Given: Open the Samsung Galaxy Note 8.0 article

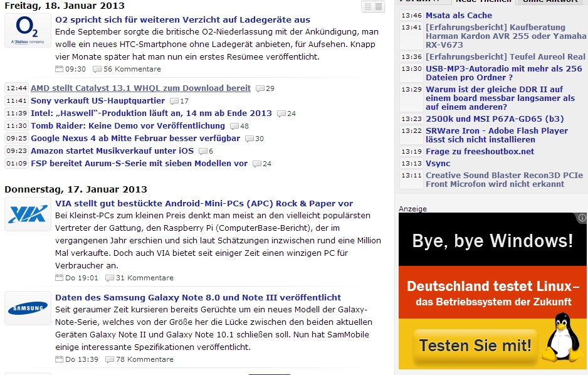Looking at the screenshot, I should pos(198,298).
